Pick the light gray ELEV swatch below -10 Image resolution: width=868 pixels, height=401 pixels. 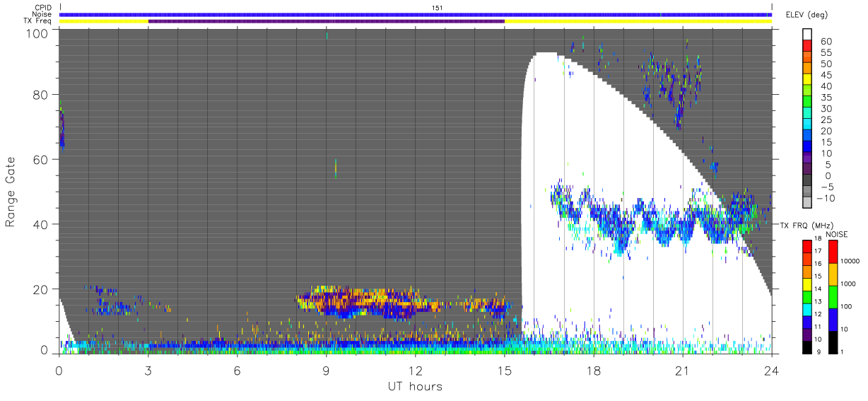pyautogui.click(x=807, y=203)
